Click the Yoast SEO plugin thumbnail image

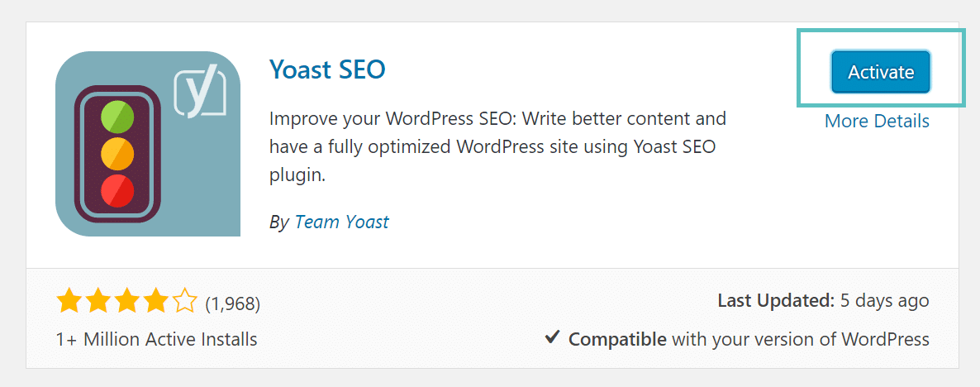[148, 144]
